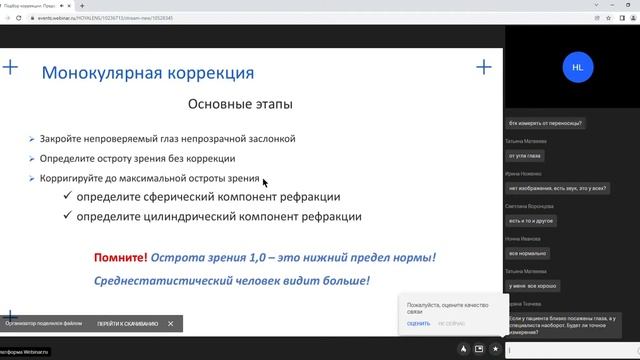Click the star icon near chat input
Screen dimensions: 640x360
point(495,349)
